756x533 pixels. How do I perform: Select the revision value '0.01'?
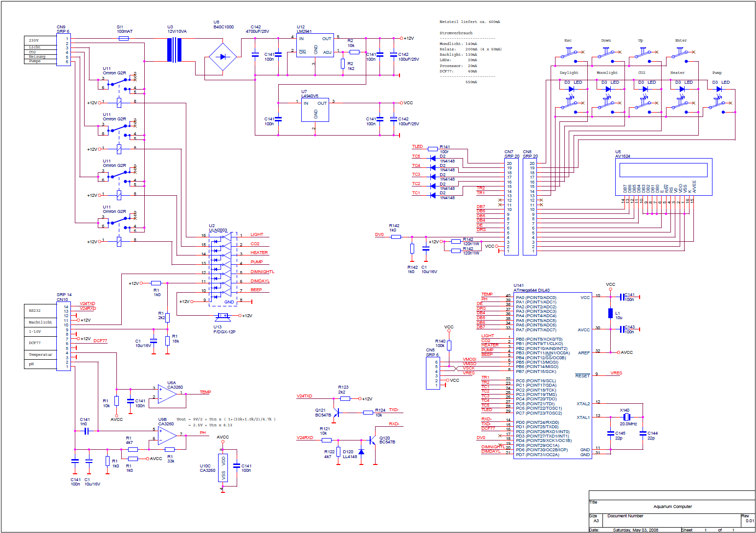(750, 521)
